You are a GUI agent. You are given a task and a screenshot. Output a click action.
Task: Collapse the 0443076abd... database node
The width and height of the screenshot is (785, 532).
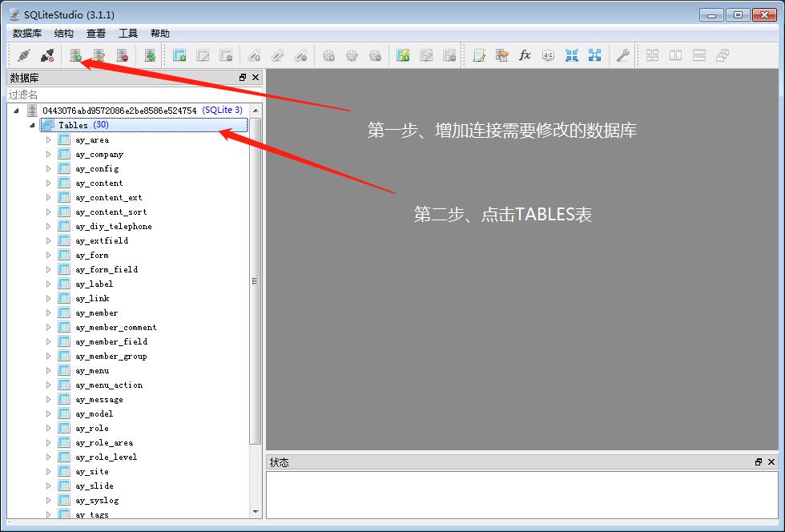17,111
